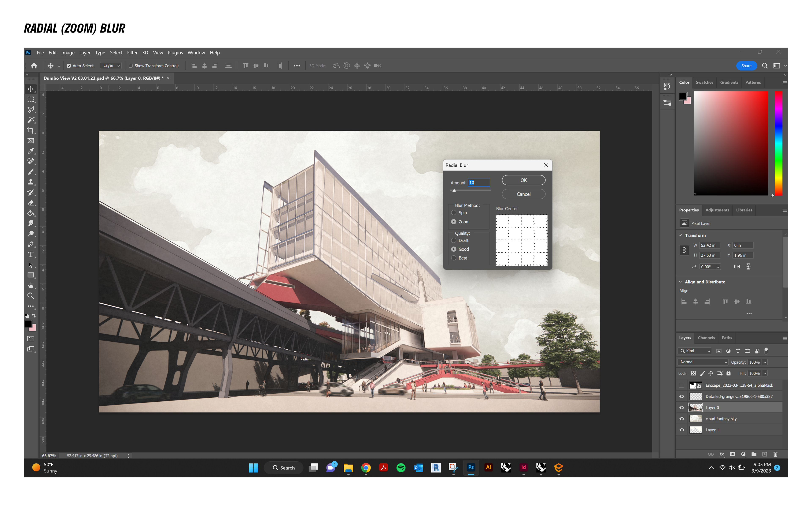Choose Best quality option
Viewport: 812px width, 525px height.
point(454,258)
